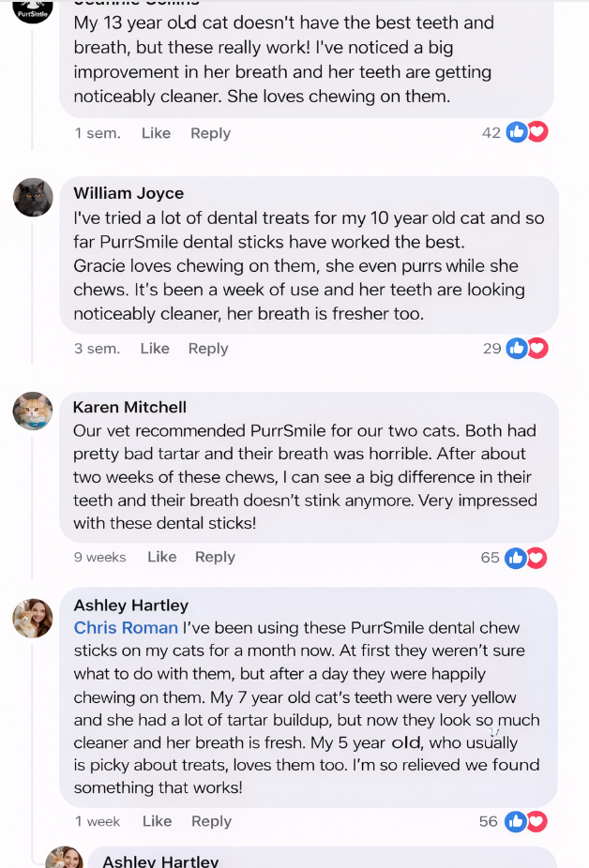The image size is (589, 868).
Task: Reply to William Joyce's comment
Action: click(x=208, y=349)
